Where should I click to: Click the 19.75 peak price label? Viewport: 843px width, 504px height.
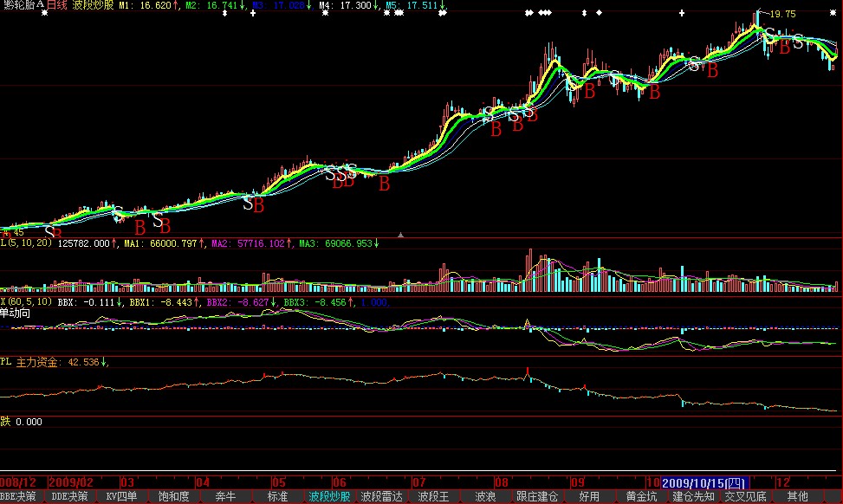tap(782, 15)
